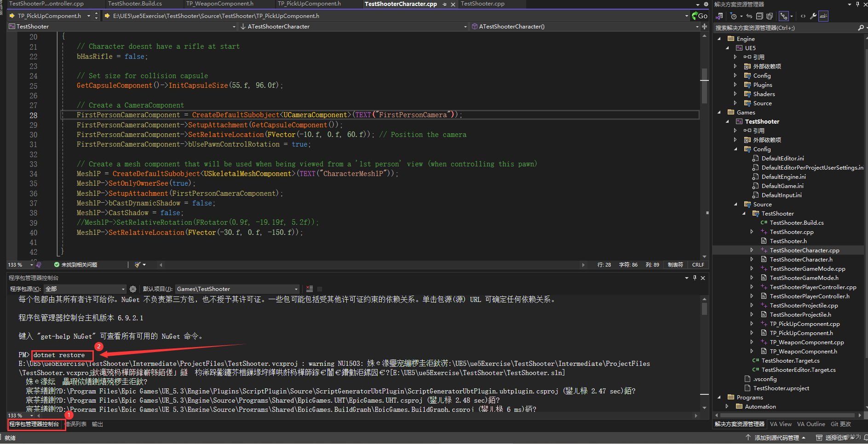Expand the Shaders folder node

coord(735,94)
